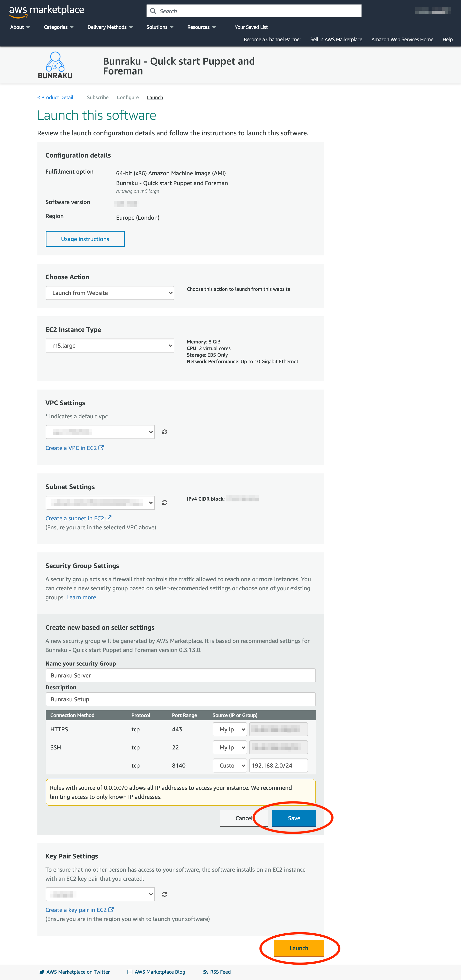The image size is (461, 980).
Task: Save the security group settings
Action: (x=294, y=818)
